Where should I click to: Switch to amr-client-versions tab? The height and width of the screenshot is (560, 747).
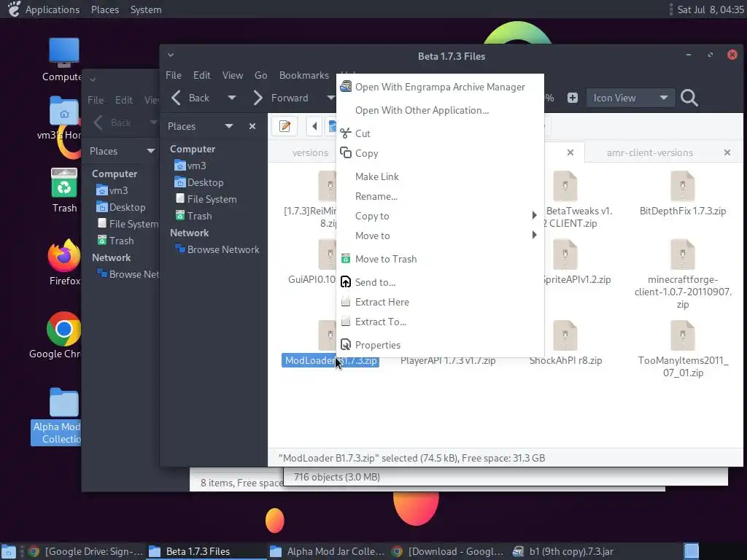650,153
